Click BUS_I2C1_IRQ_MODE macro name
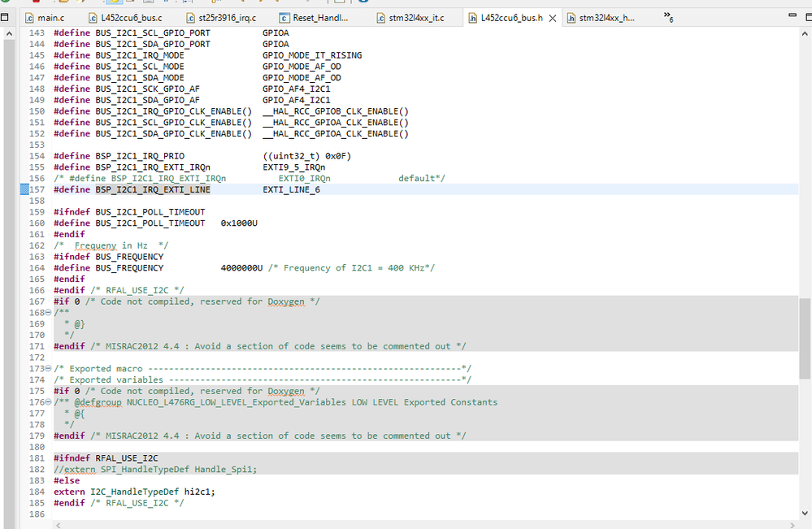Screen dimensions: 812x529 [x=140, y=55]
